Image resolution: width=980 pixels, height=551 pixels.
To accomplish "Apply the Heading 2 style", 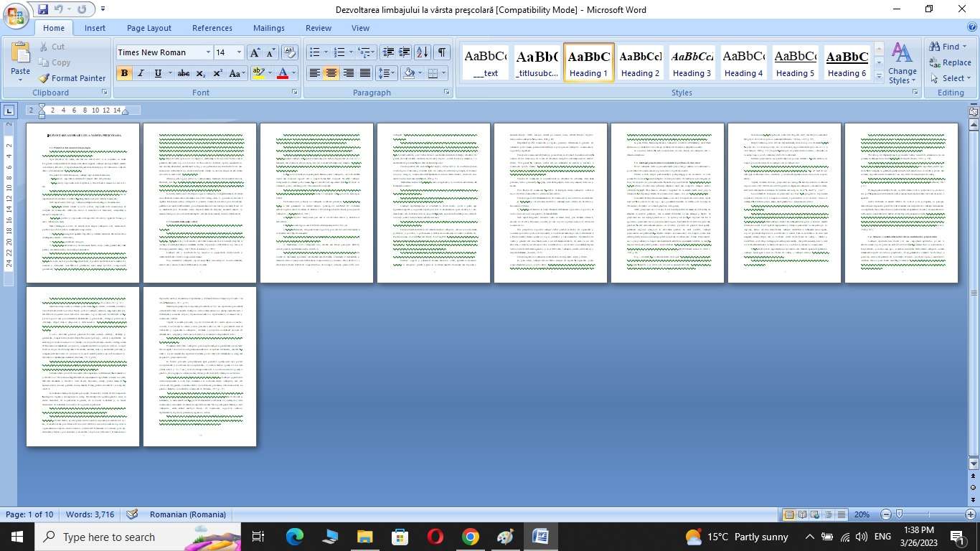I will click(641, 63).
